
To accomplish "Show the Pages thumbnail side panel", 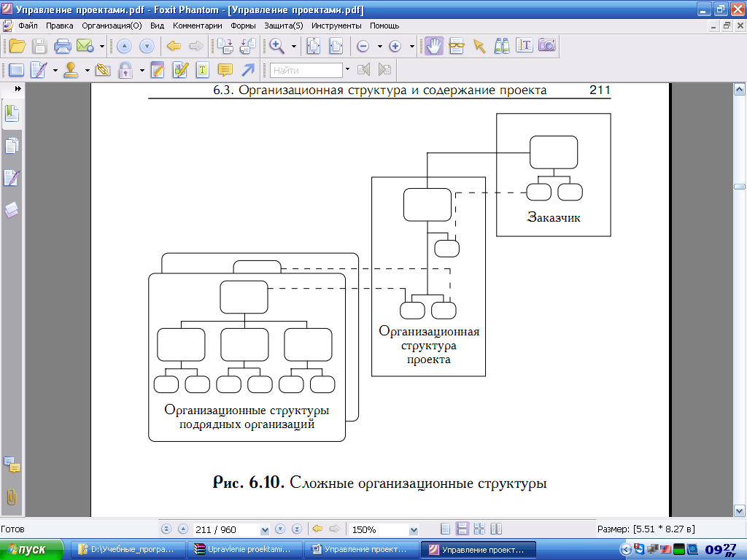I will click(12, 146).
